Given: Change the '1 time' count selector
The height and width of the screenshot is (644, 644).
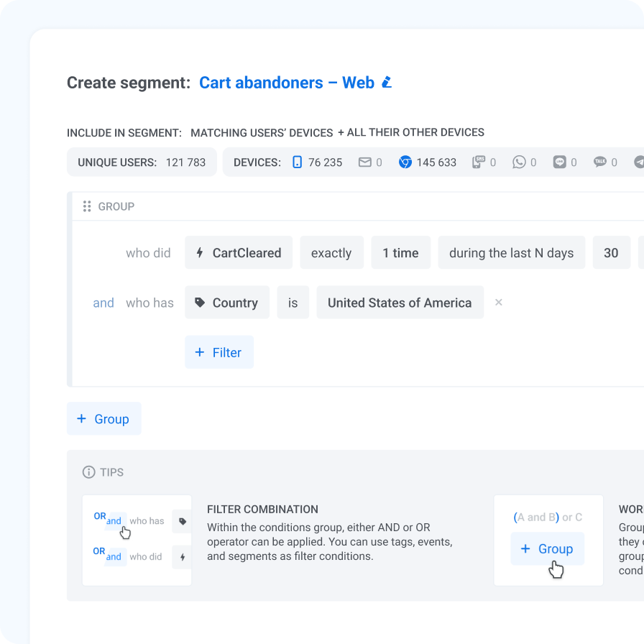Looking at the screenshot, I should [400, 252].
